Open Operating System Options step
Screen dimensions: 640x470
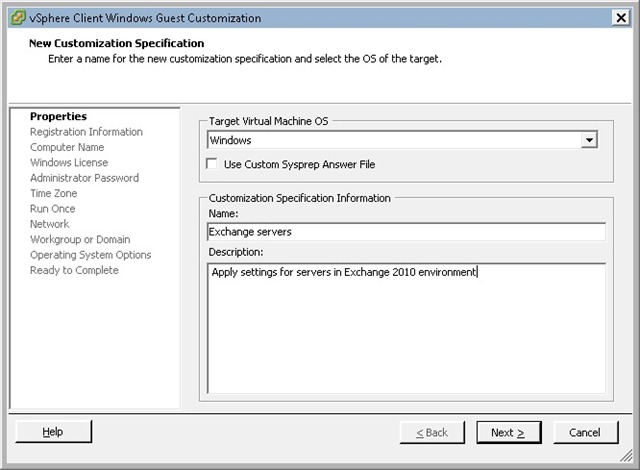tap(90, 255)
